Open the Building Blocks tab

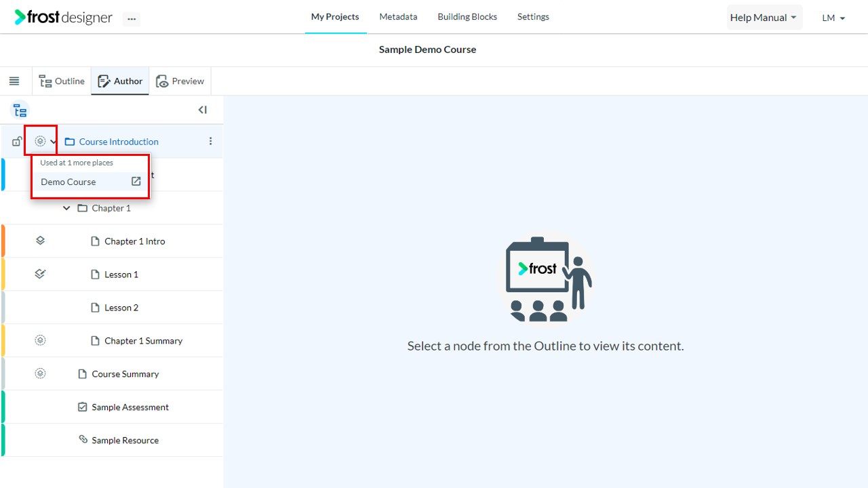[467, 17]
